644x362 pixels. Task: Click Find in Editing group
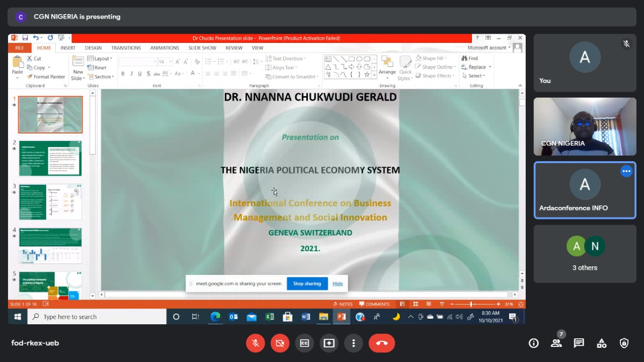tap(470, 58)
